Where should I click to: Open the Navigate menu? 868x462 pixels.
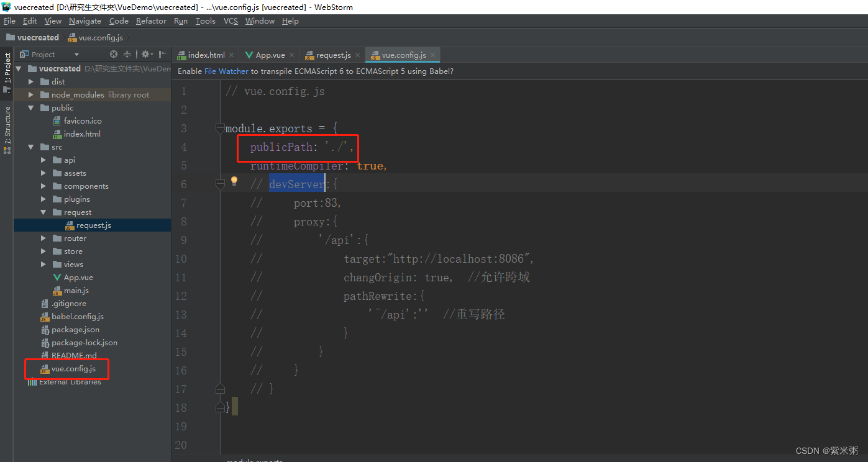(85, 21)
